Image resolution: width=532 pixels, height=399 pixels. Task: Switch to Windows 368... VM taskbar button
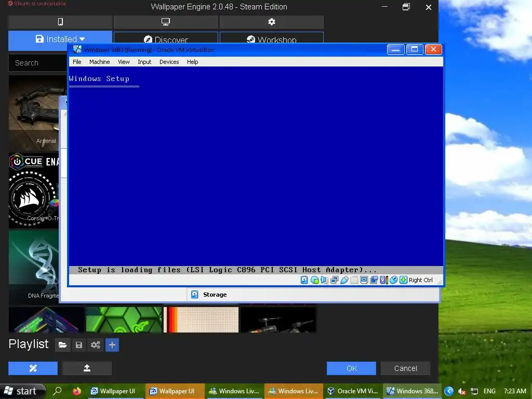pyautogui.click(x=412, y=391)
